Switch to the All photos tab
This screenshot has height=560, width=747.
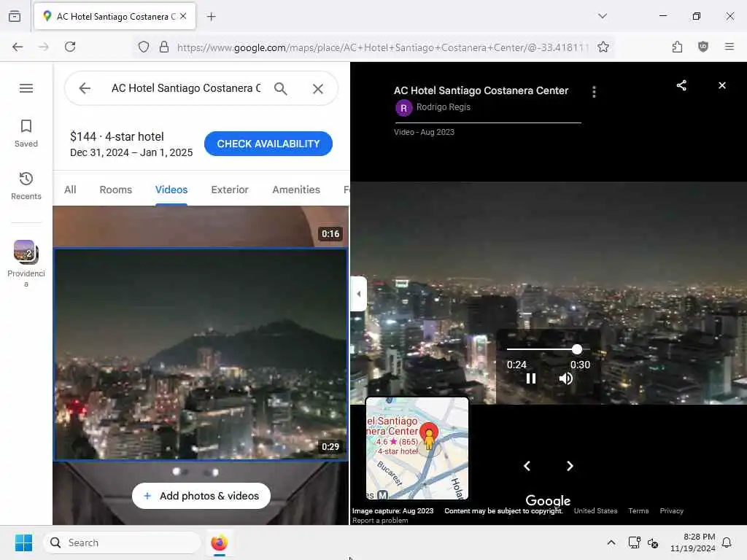(x=70, y=190)
